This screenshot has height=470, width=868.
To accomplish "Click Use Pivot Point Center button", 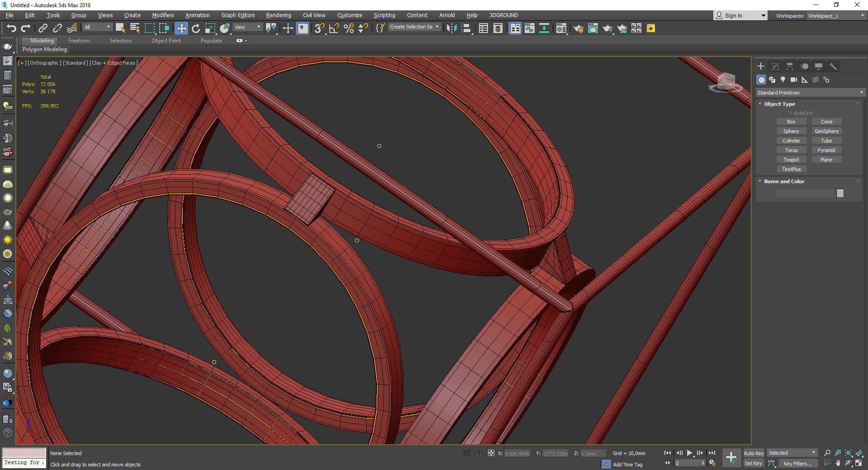I will pyautogui.click(x=271, y=28).
